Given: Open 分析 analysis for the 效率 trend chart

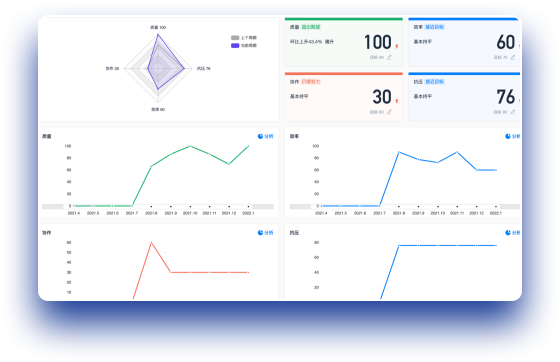Looking at the screenshot, I should tap(513, 136).
